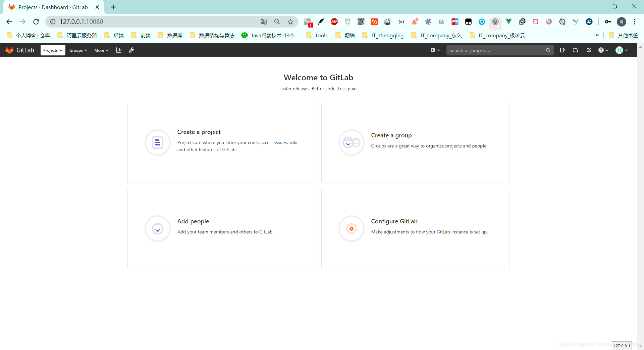Open the 数据结构与算法 bookmark folder
The image size is (644, 350).
pyautogui.click(x=212, y=35)
